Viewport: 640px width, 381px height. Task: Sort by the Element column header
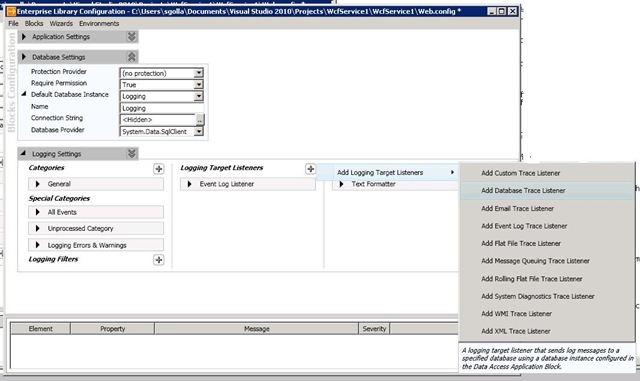tap(40, 329)
